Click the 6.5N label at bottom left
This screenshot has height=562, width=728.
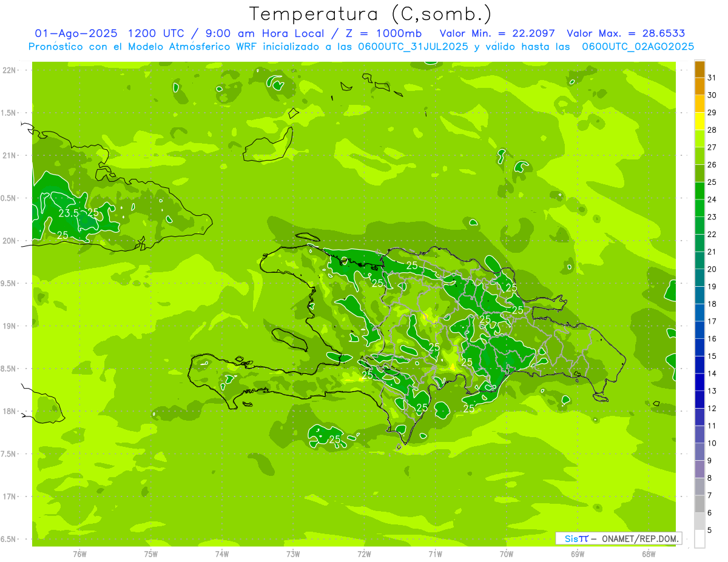10,539
